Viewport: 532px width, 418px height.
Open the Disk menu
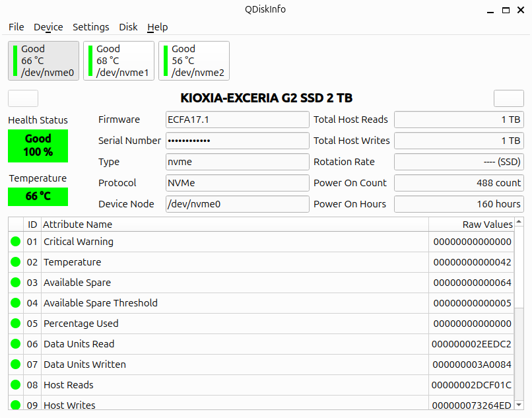[128, 27]
